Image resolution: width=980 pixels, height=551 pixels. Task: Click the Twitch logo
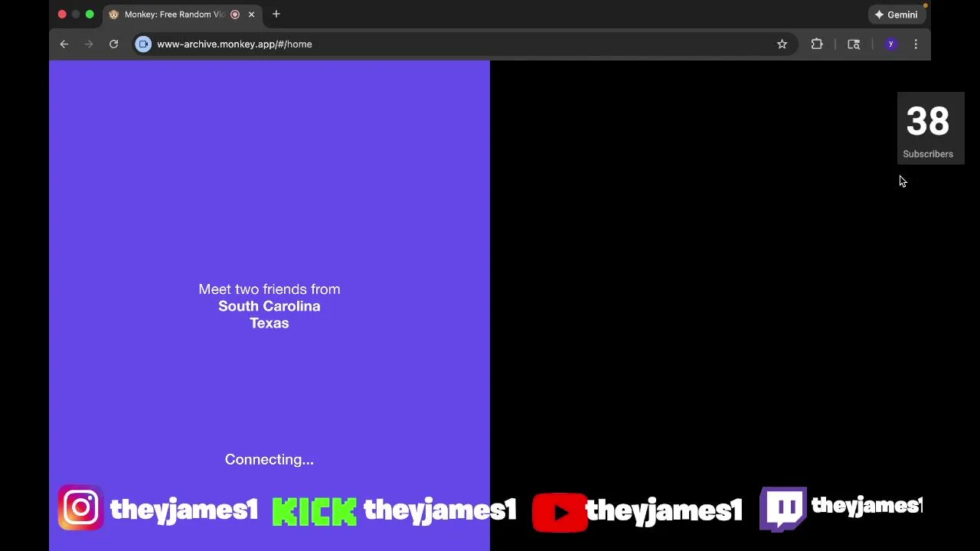click(x=783, y=509)
